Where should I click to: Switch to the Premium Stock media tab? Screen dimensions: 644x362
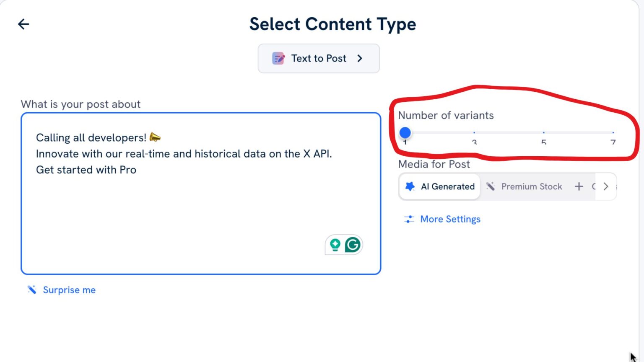(x=531, y=186)
